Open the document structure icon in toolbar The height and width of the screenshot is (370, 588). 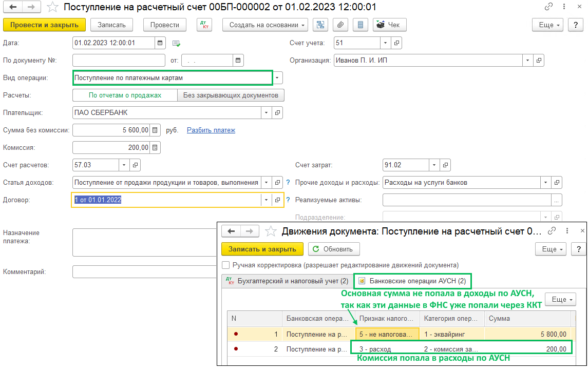(321, 25)
